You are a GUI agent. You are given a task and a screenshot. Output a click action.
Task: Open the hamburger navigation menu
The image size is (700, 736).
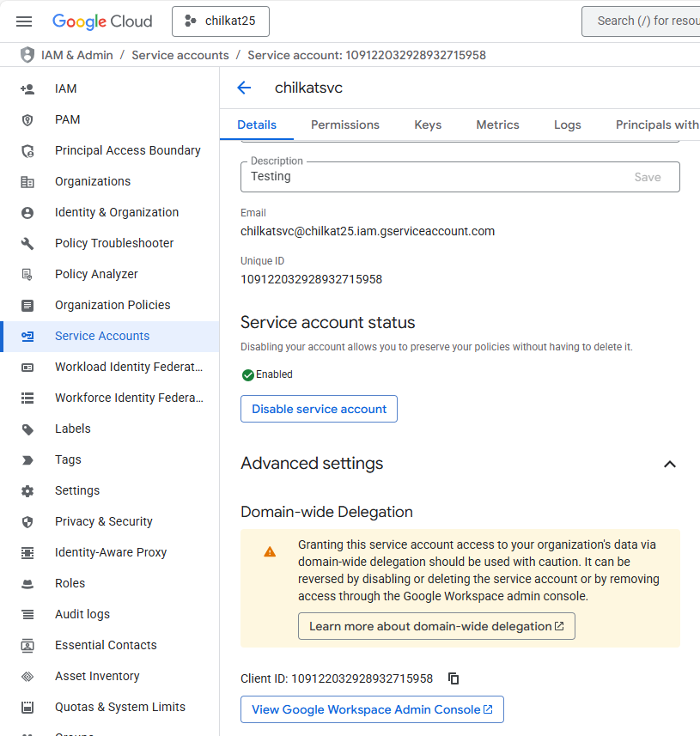click(24, 21)
